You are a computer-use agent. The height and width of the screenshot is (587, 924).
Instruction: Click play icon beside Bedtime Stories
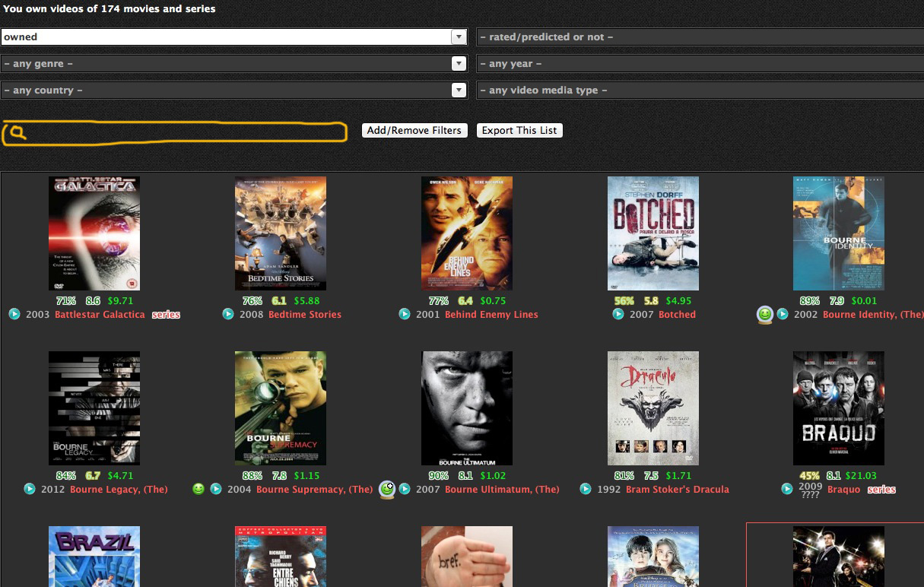pyautogui.click(x=228, y=314)
